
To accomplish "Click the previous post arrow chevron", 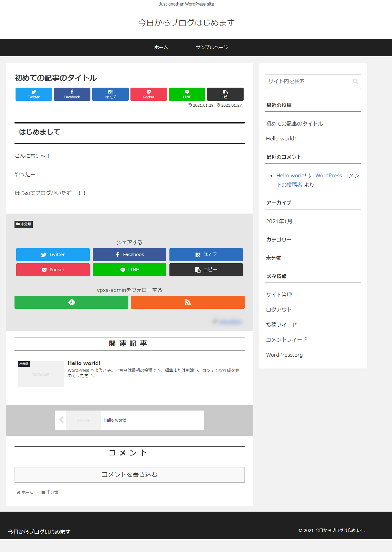I will pos(61,420).
